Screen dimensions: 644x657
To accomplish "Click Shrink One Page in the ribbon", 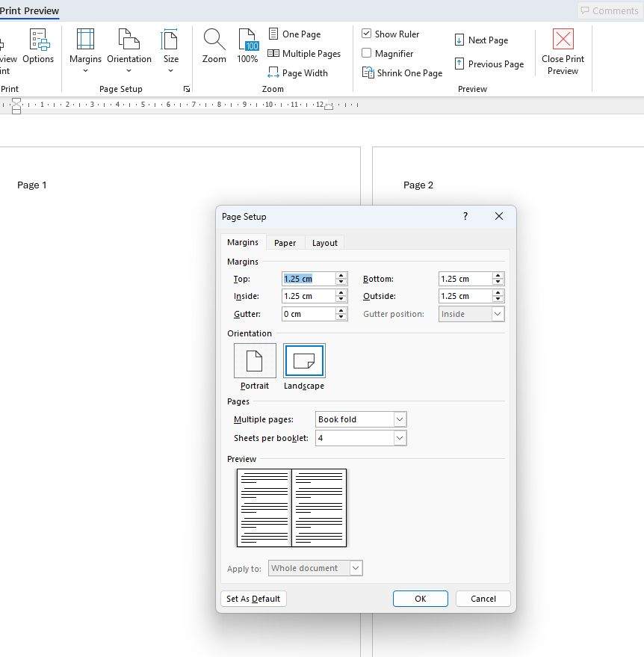I will [x=402, y=73].
